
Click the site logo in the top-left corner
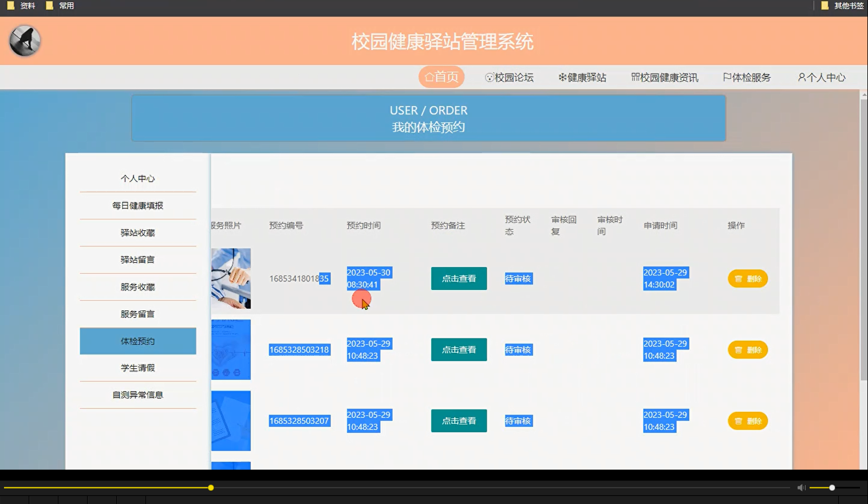click(x=24, y=41)
